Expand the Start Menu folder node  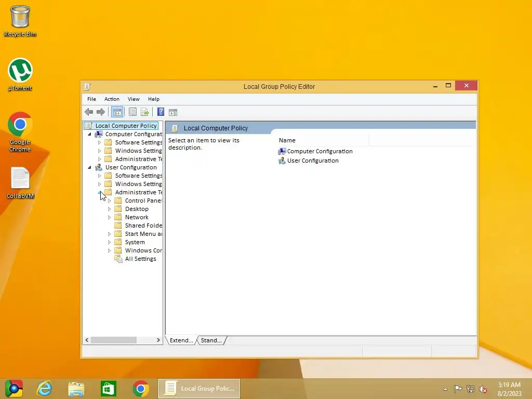(x=109, y=234)
